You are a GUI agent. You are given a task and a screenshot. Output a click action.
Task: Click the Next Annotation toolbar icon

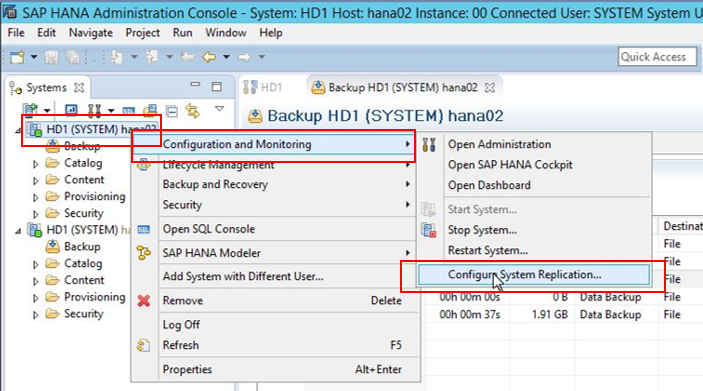click(117, 57)
